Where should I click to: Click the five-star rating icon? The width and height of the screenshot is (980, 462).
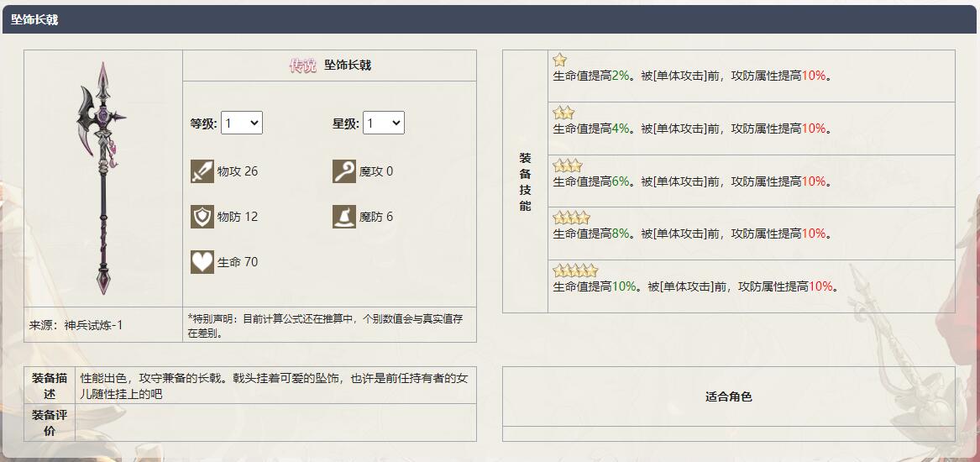coord(575,270)
